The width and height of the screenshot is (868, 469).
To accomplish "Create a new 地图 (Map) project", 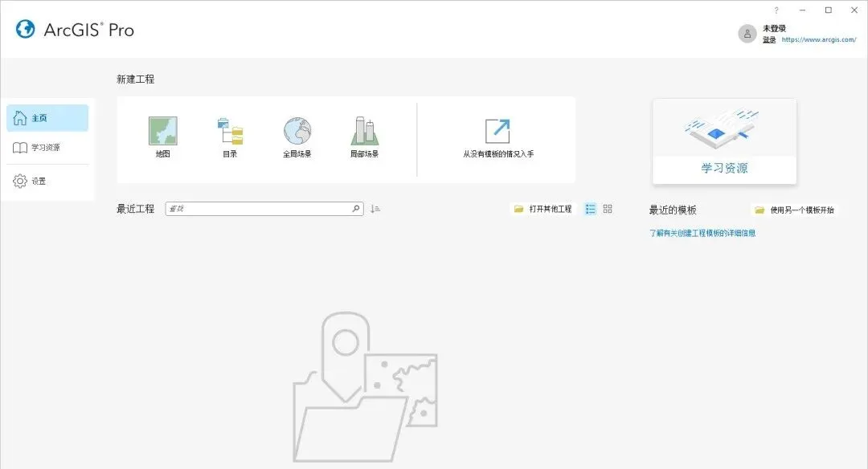I will pyautogui.click(x=162, y=137).
